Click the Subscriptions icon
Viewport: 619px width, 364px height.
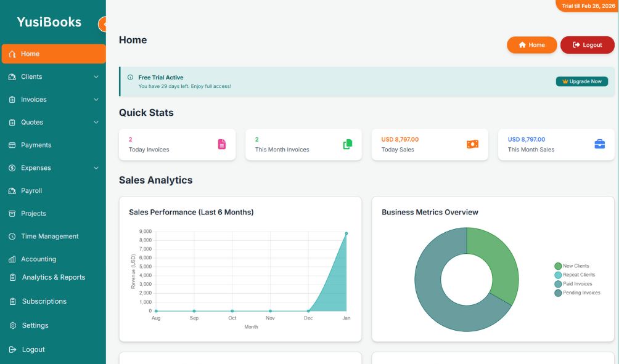(x=14, y=301)
